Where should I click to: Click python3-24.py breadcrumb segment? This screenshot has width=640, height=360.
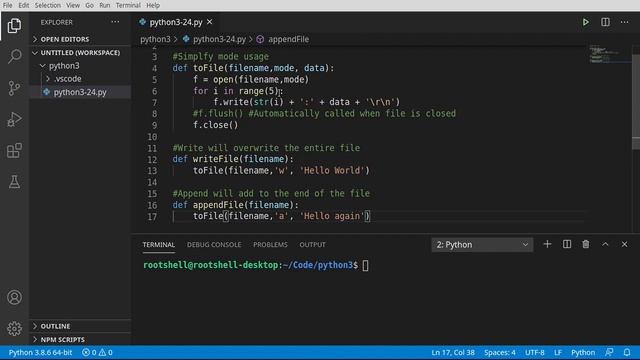pos(219,39)
